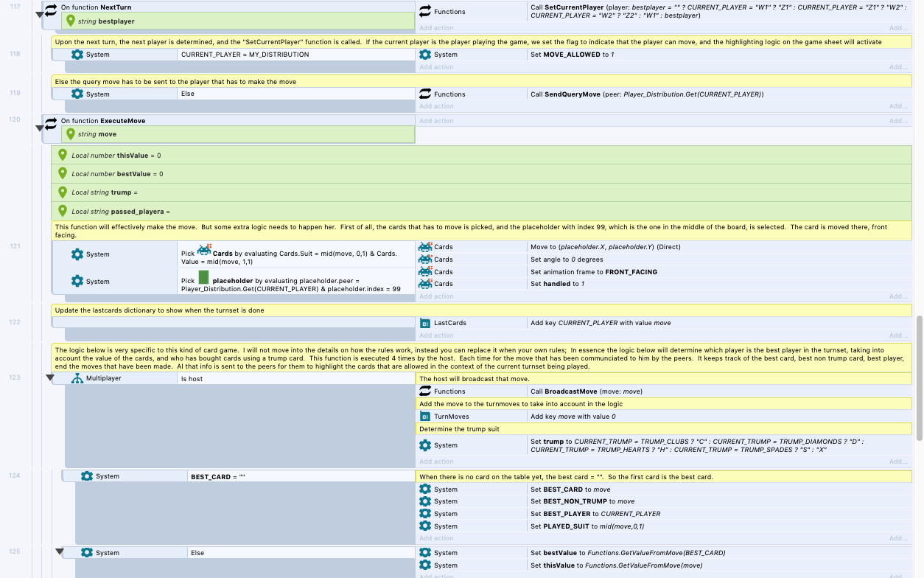The width and height of the screenshot is (924, 578).
Task: Select System gear beside BEST_CARD = "" condition
Action: 87,476
